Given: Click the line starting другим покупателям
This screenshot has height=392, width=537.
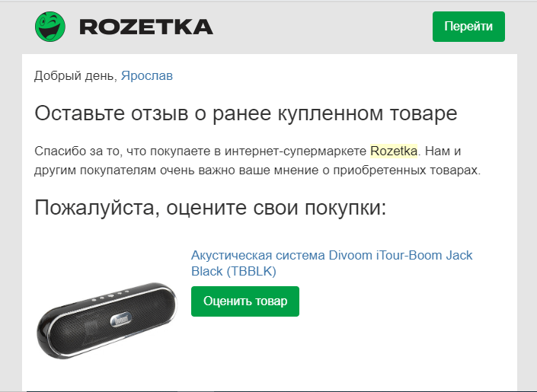Looking at the screenshot, I should pos(257,171).
